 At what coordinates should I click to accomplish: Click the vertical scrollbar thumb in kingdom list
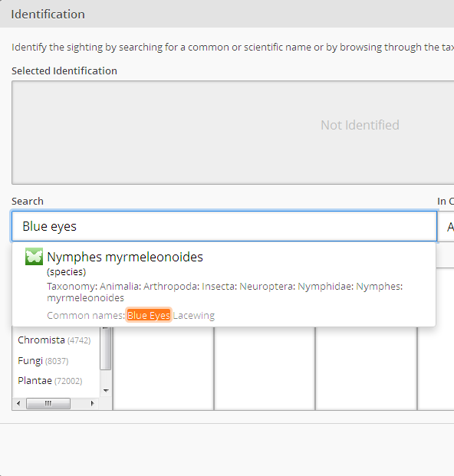(x=105, y=349)
